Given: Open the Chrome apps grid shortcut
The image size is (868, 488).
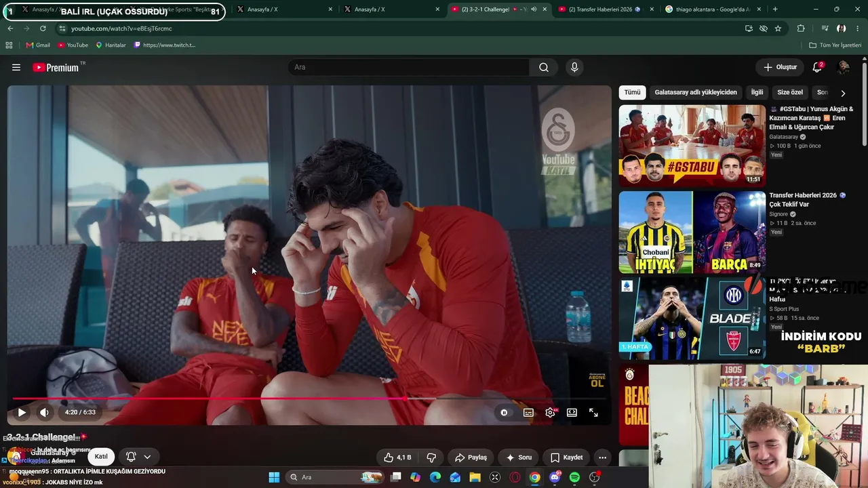Looking at the screenshot, I should click(x=9, y=45).
